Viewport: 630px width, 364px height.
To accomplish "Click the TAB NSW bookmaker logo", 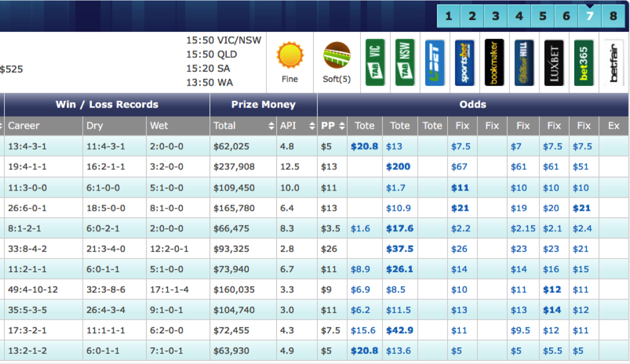I will (405, 62).
